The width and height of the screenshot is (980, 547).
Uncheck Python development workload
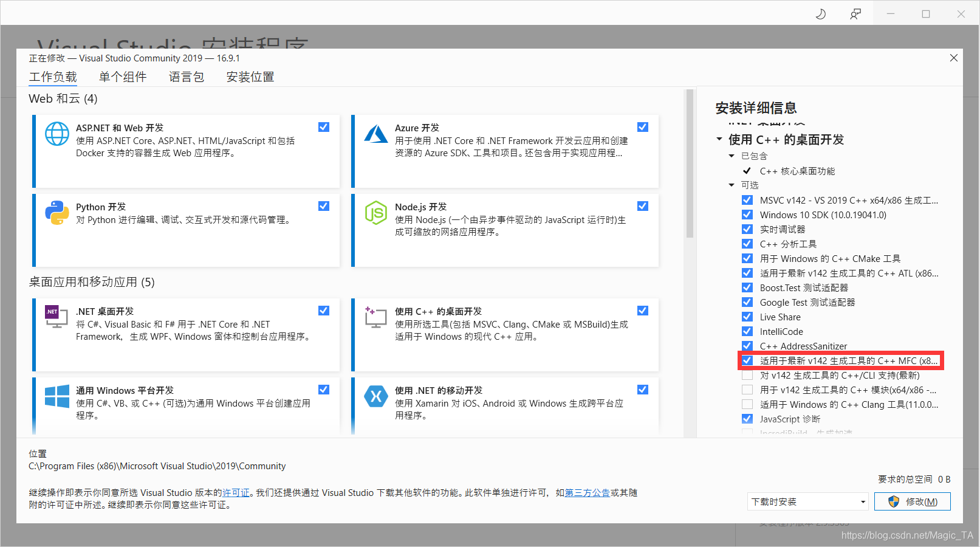point(324,206)
